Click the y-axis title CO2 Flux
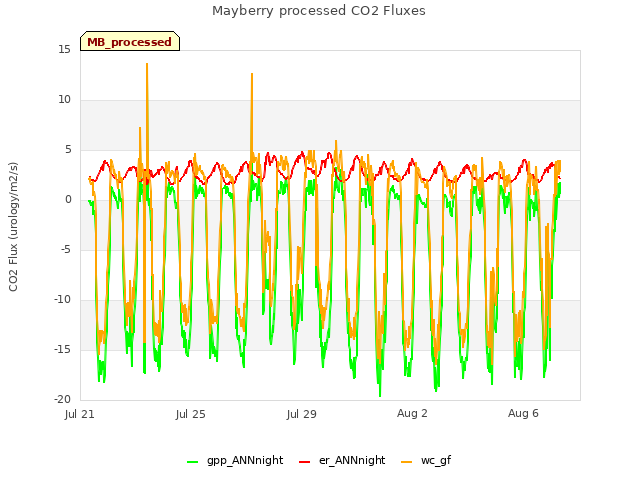The height and width of the screenshot is (480, 640). point(13,227)
